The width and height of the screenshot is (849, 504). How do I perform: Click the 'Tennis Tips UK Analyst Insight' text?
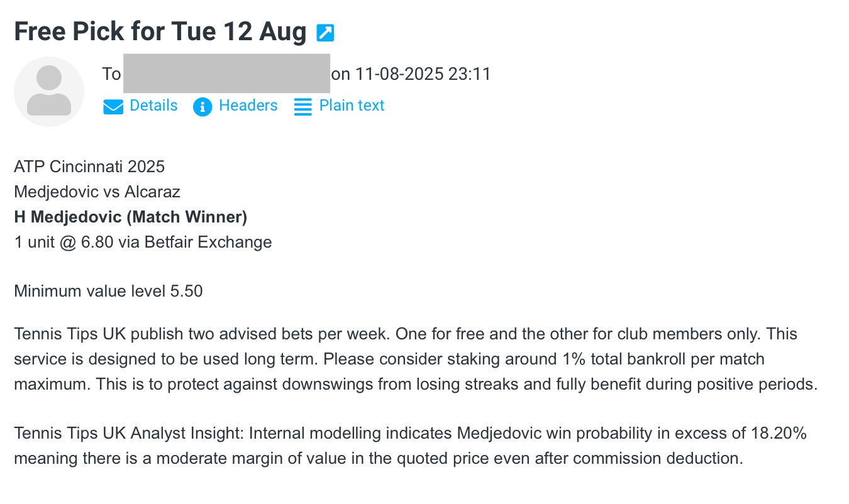pos(129,434)
